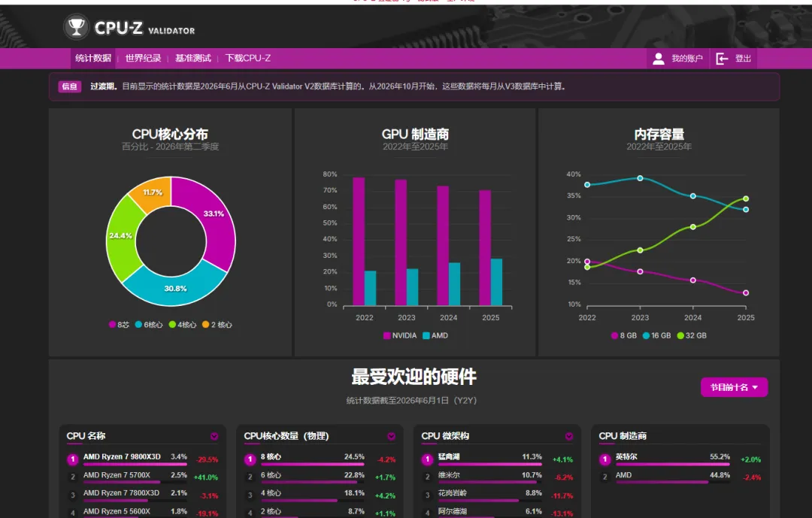
Task: Click the rank 1 badge beside 8 核心
Action: (250, 459)
